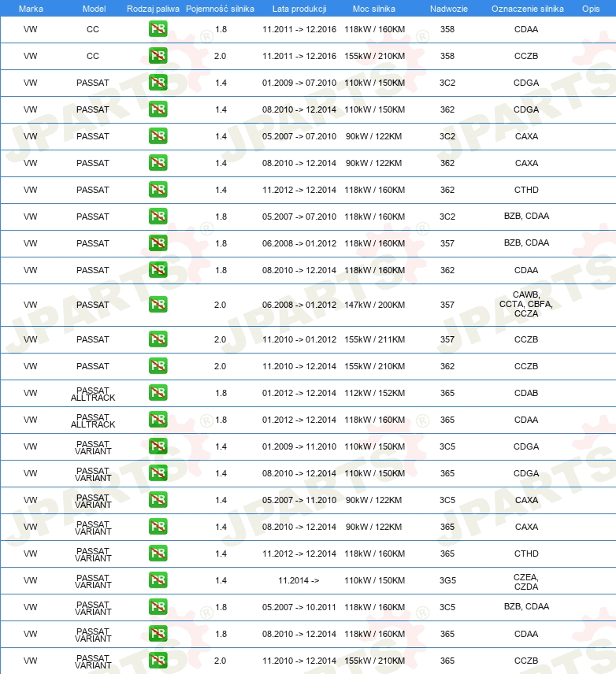Select the 11.2014 -> production years cell

(299, 580)
